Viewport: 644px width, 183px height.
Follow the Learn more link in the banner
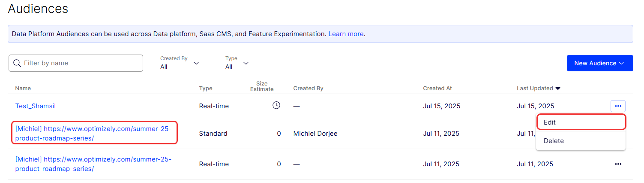tap(346, 34)
